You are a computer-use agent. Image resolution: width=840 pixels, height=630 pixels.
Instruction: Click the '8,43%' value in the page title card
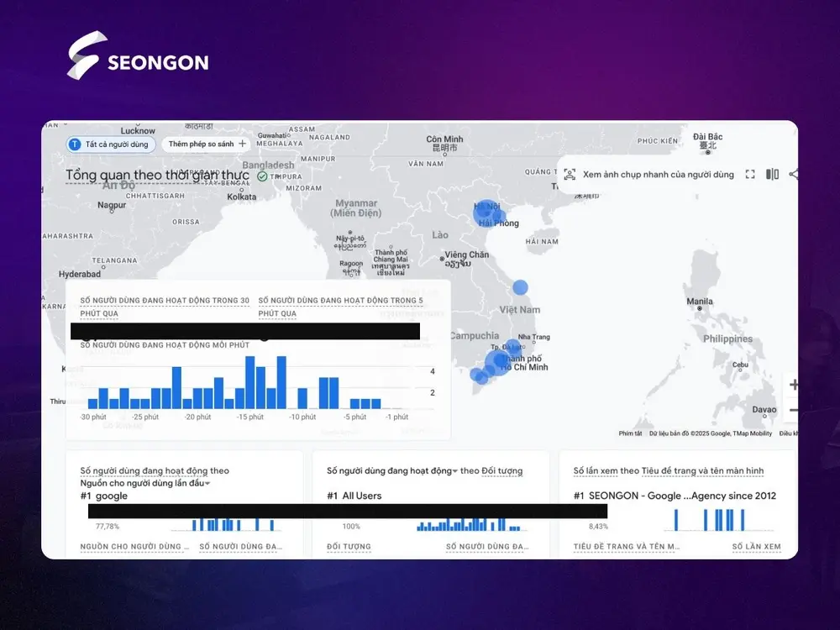598,527
